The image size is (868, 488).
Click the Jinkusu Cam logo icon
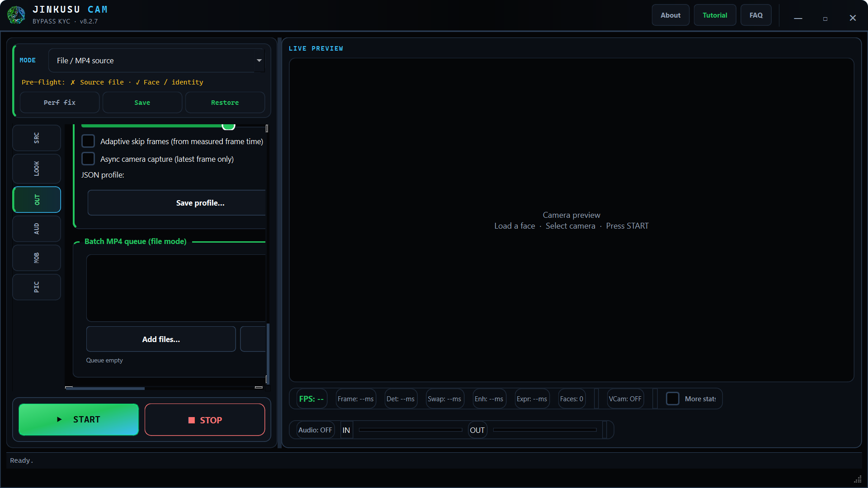pyautogui.click(x=16, y=15)
